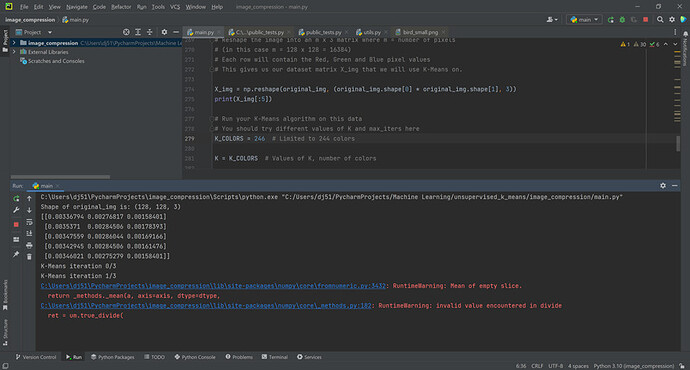The width and height of the screenshot is (690, 370).
Task: Open the Python Packages tool window
Action: coord(113,357)
